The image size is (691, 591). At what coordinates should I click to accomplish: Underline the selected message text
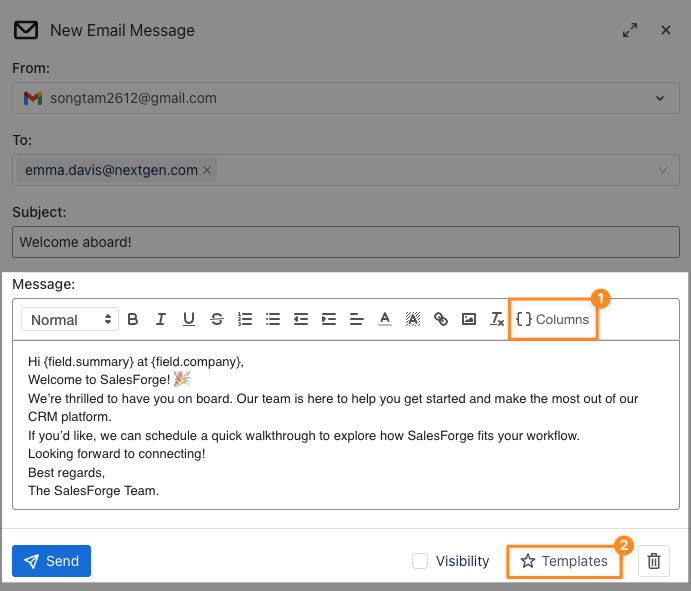point(189,320)
